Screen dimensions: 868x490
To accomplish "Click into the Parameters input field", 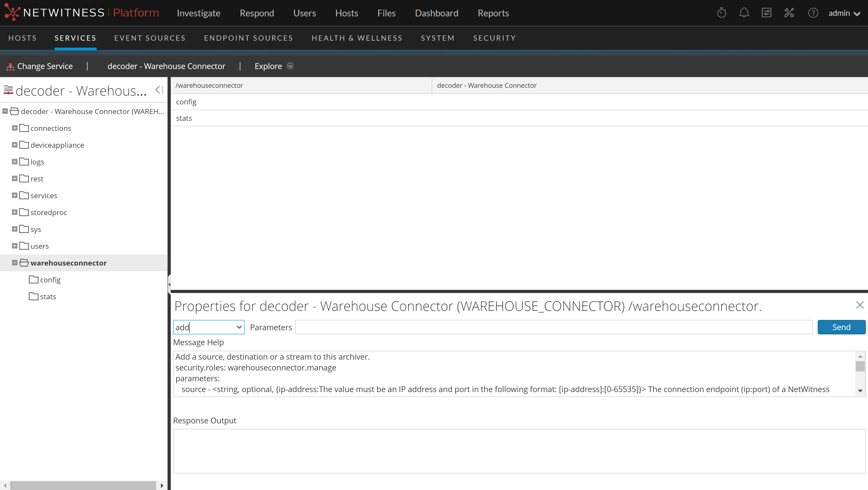I will click(x=553, y=327).
